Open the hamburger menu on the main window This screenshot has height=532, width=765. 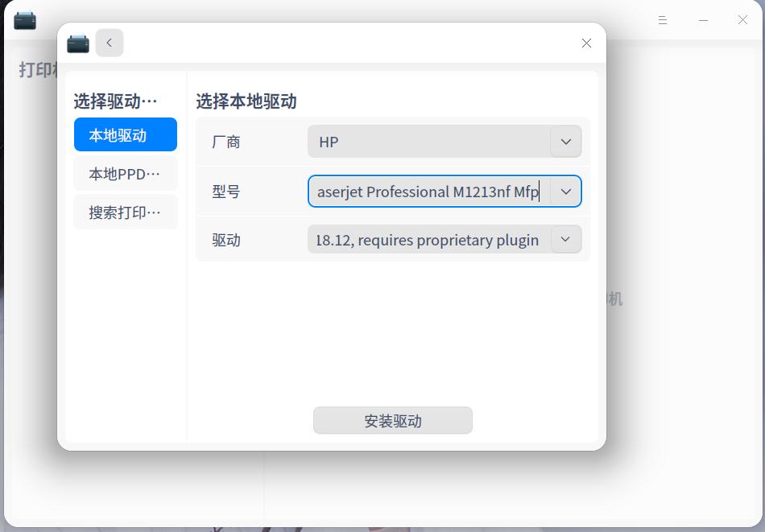[x=662, y=20]
